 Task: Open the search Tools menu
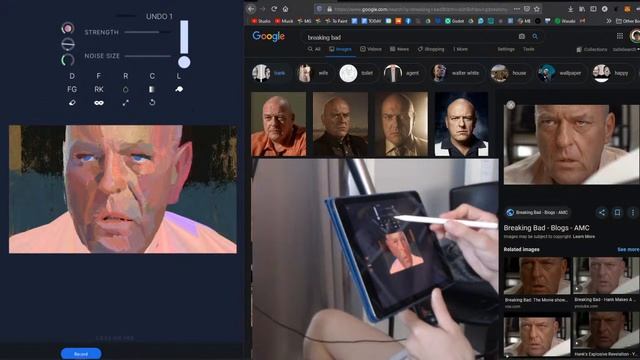pos(529,49)
